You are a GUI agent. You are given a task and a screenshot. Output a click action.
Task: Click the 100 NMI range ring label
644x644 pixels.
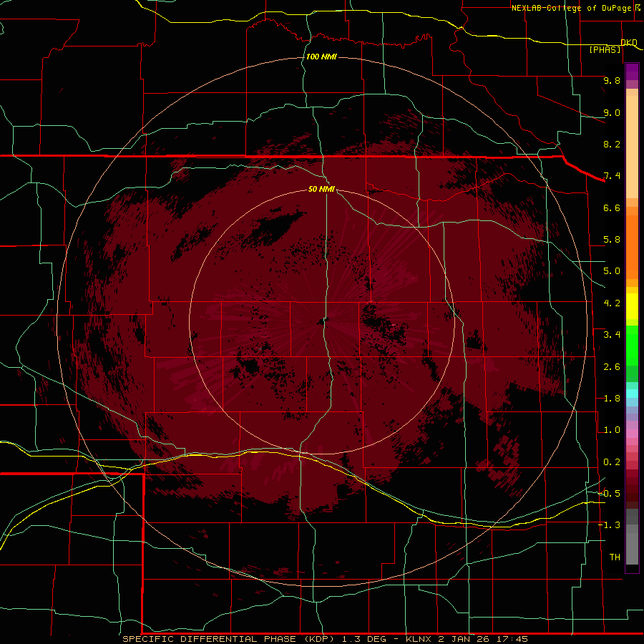(x=321, y=57)
